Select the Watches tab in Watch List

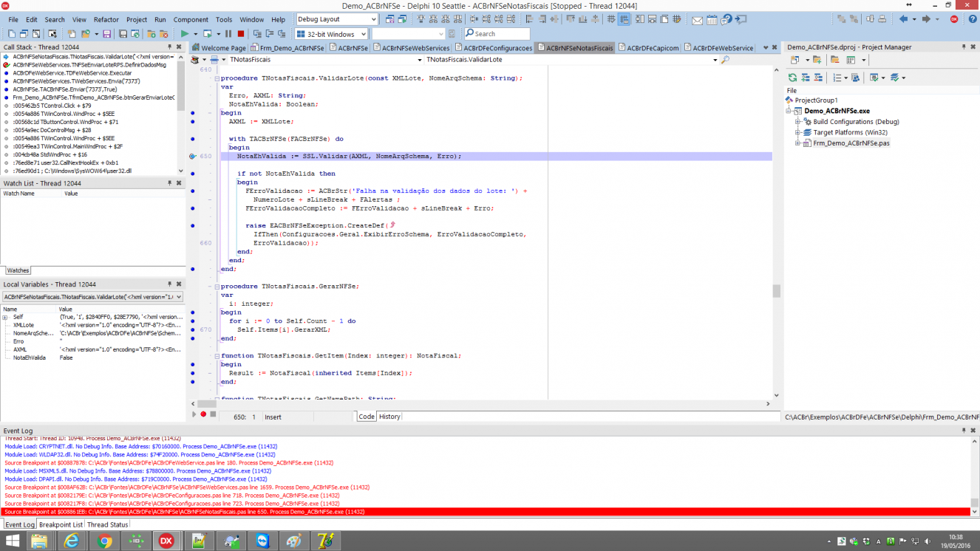[x=18, y=270]
